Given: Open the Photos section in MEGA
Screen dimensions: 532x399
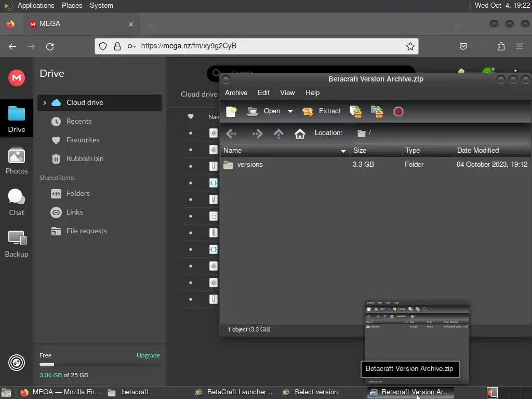Looking at the screenshot, I should (x=17, y=161).
